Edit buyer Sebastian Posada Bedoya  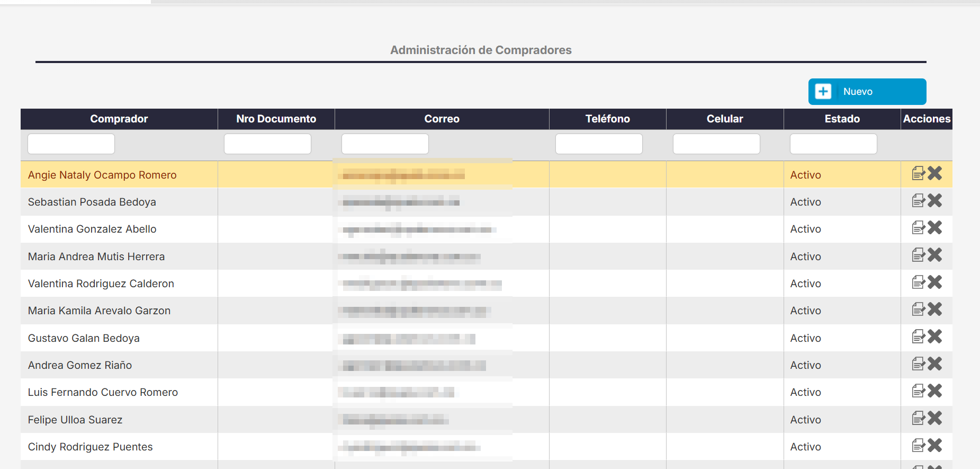point(919,200)
